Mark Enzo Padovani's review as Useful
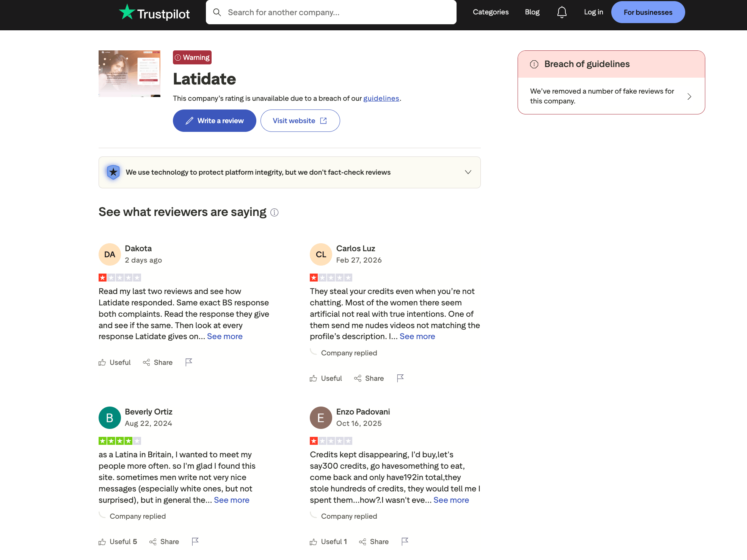This screenshot has width=747, height=560. click(328, 542)
